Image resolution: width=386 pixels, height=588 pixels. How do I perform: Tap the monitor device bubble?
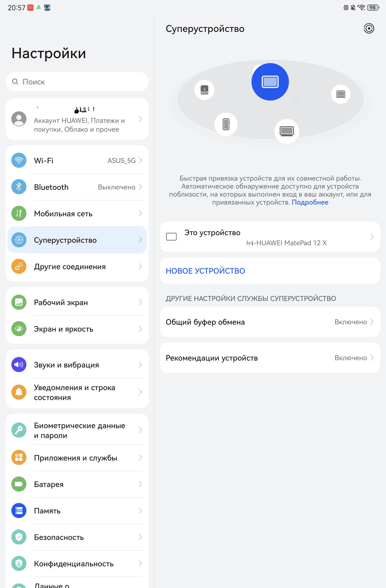tap(287, 131)
